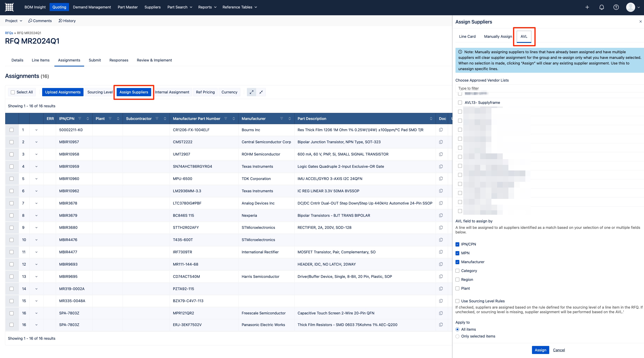
Task: Click the Internal Assignment button
Action: 172,92
